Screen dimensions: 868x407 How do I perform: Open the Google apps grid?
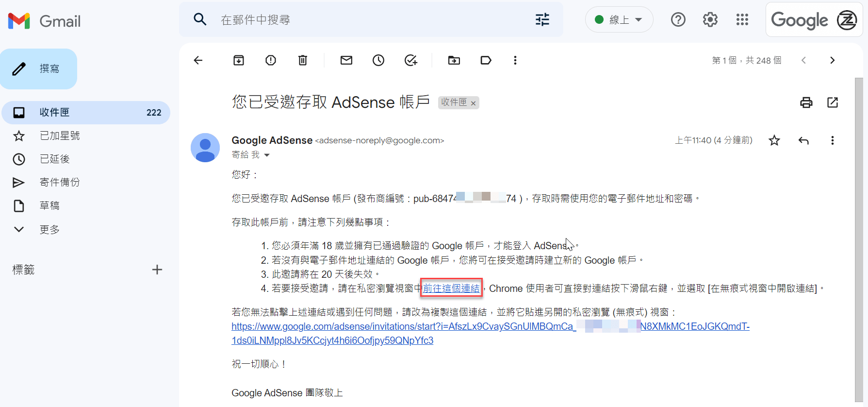coord(742,19)
